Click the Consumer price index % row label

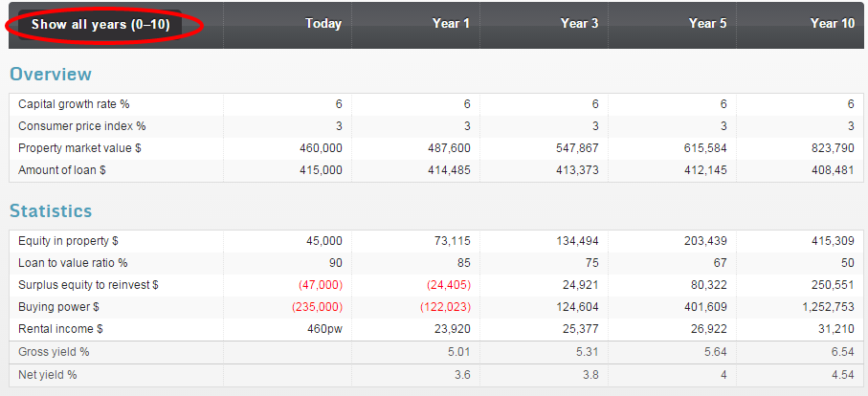[x=81, y=126]
